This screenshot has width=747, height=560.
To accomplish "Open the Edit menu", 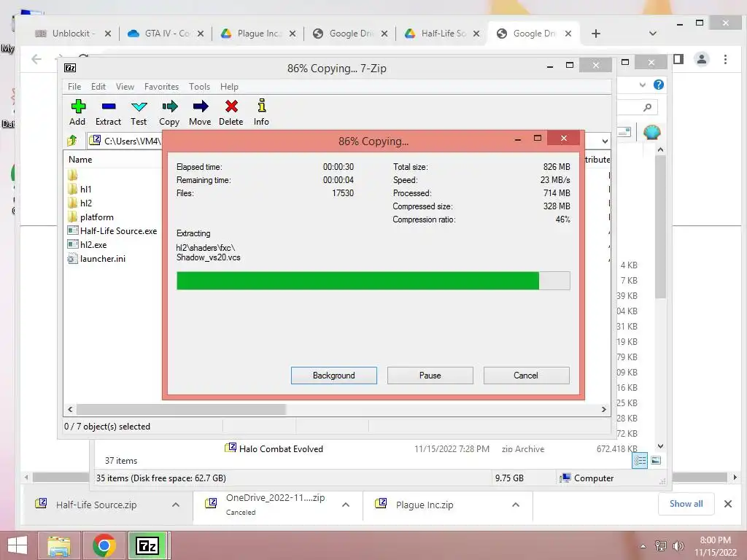I will coord(98,87).
